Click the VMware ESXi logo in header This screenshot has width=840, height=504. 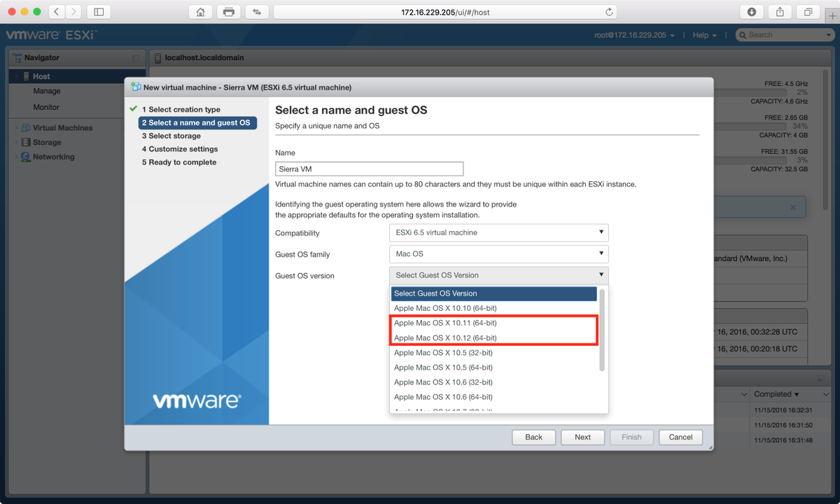click(x=50, y=35)
